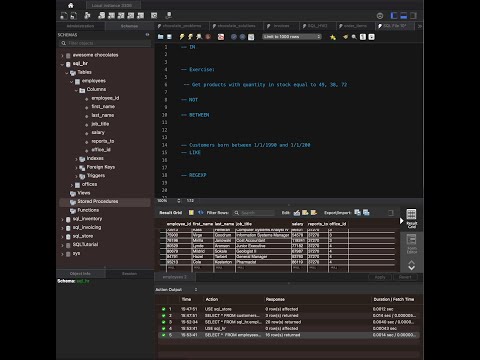Screen dimensions: 480x360
Task: Switch to the Administration tab
Action: pos(80,26)
